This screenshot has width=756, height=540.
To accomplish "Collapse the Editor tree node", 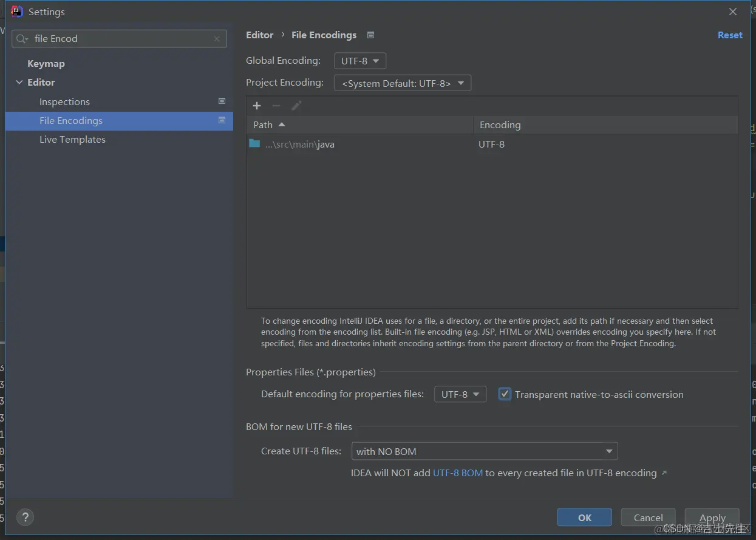I will (19, 83).
